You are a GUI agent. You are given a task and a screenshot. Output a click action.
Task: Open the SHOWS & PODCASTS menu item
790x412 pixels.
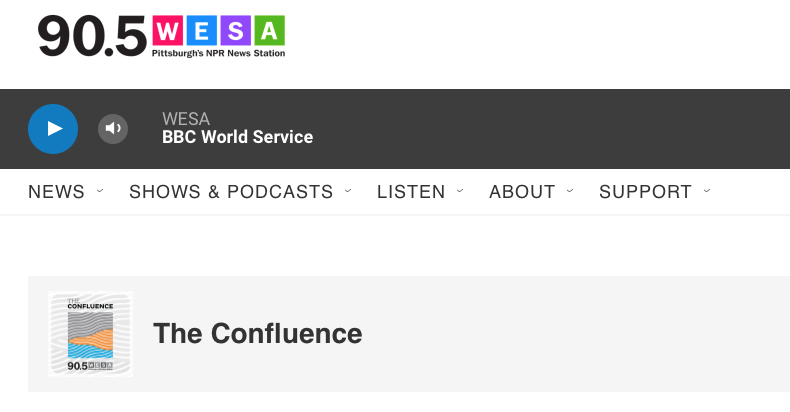coord(231,192)
